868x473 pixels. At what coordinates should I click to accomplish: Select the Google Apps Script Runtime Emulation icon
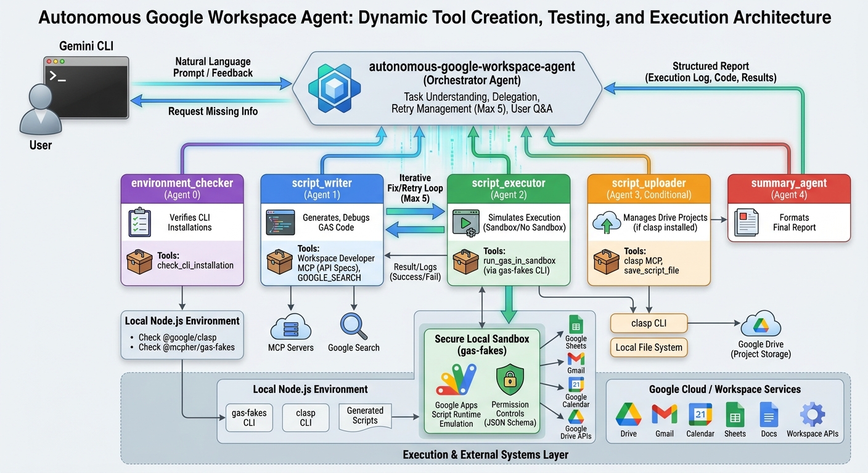[456, 380]
